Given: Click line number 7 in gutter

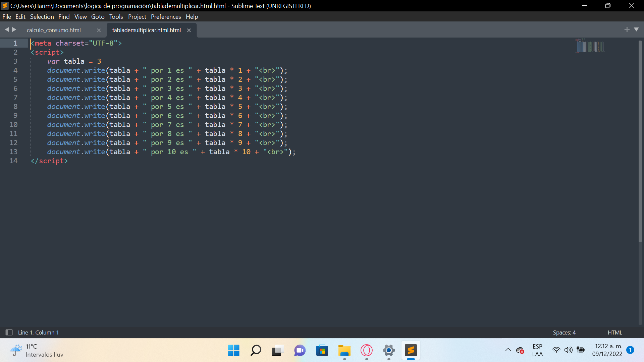Looking at the screenshot, I should [15, 98].
